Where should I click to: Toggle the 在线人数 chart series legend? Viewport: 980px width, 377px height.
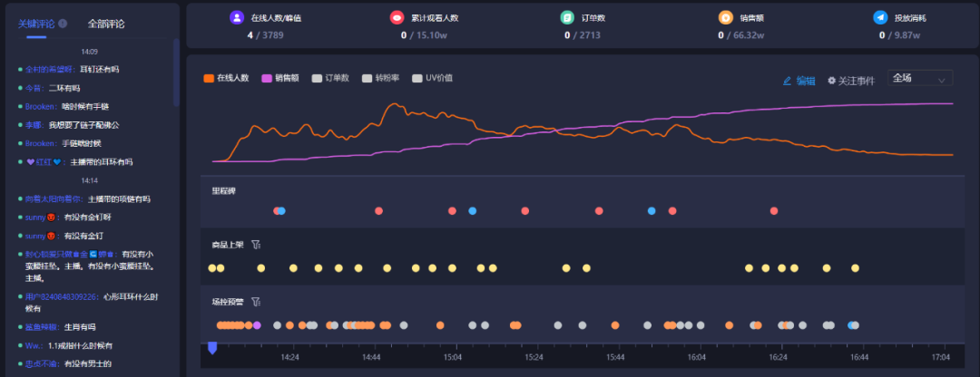(x=227, y=79)
